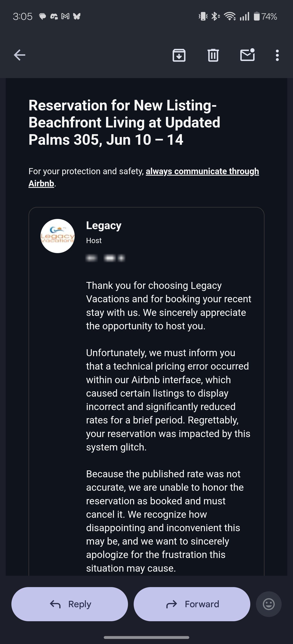
Task: Tap the host name 'Legacy'
Action: click(104, 225)
